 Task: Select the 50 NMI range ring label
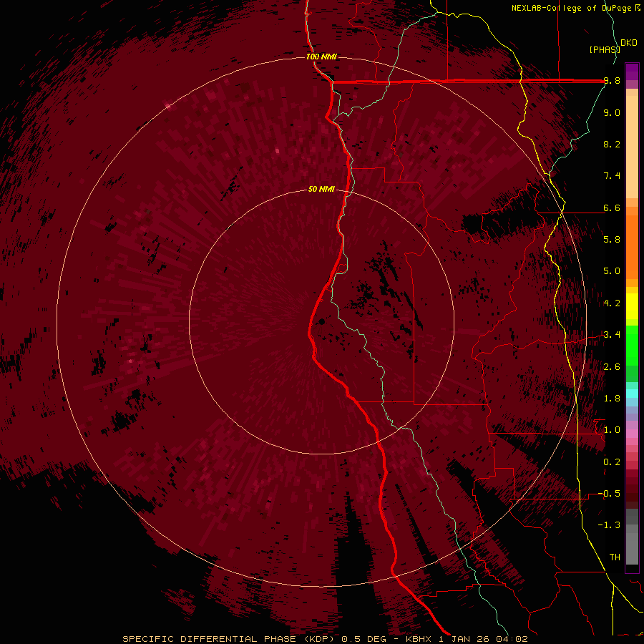click(x=321, y=189)
